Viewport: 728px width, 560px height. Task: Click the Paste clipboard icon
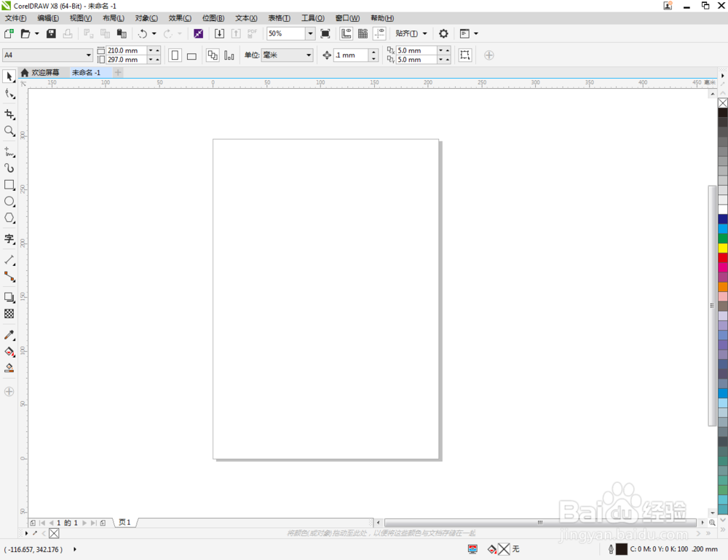(122, 33)
